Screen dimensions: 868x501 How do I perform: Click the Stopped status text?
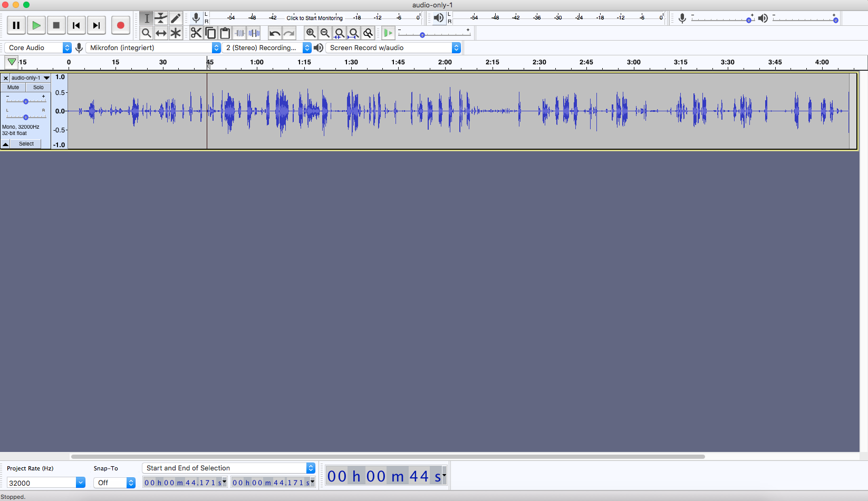coord(13,497)
